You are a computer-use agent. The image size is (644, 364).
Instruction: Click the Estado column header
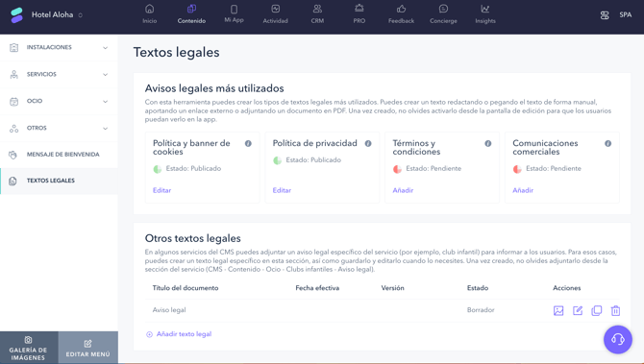click(x=478, y=288)
